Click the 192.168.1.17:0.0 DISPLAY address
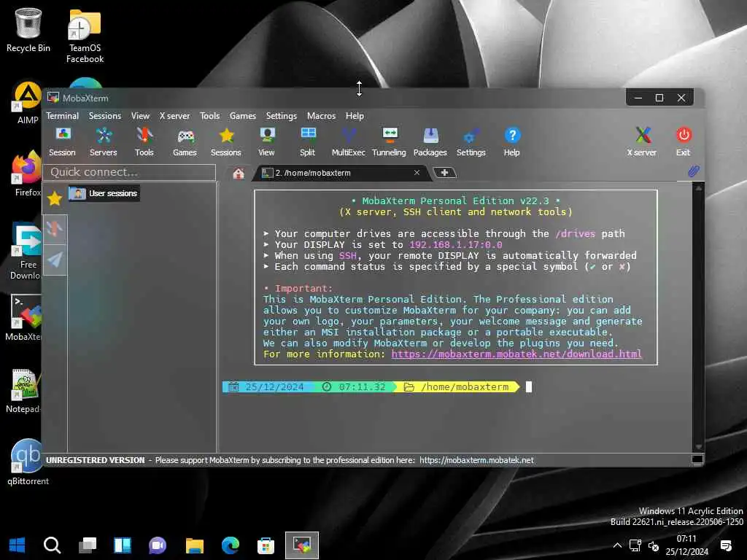 coord(456,245)
